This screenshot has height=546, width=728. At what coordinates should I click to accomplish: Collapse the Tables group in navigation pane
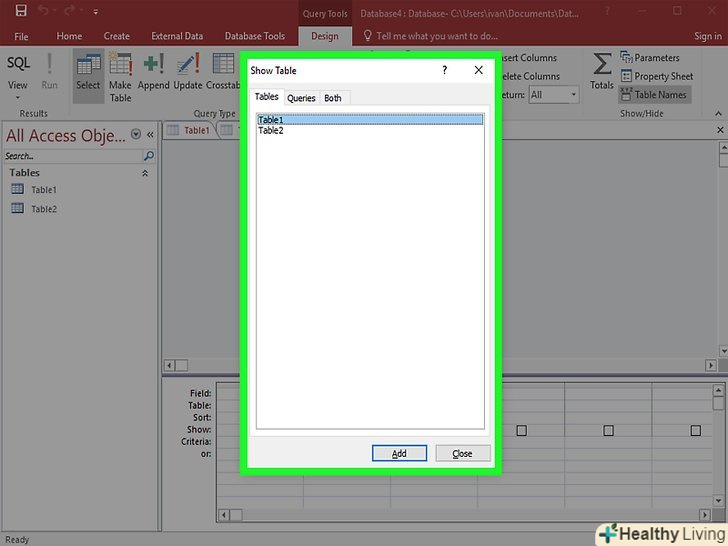pyautogui.click(x=144, y=173)
